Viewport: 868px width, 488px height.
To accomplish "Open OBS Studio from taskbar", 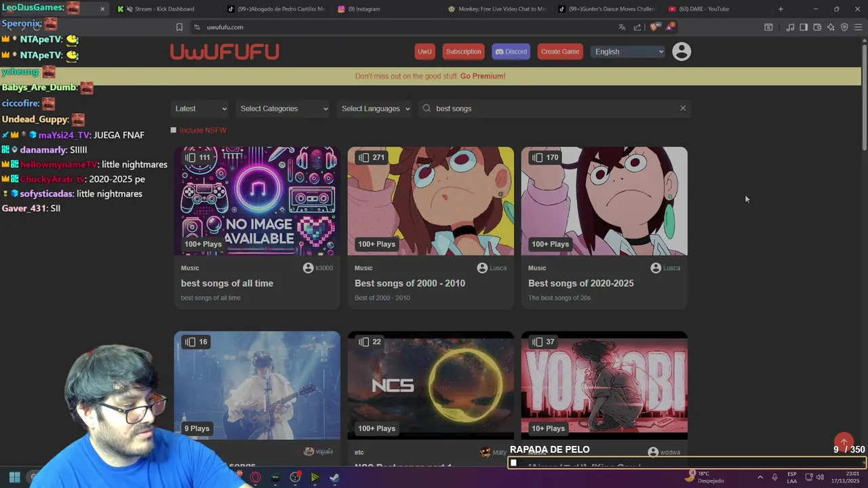I will coord(295,477).
